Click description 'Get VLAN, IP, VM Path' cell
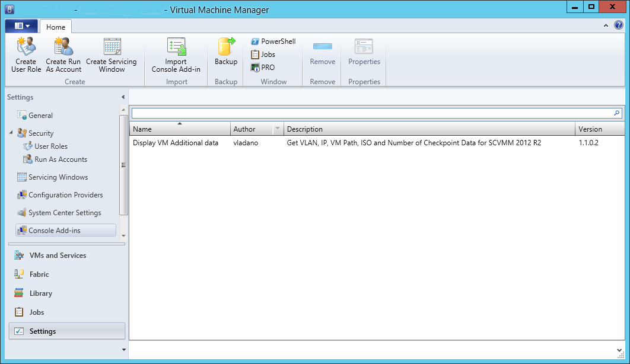Screen dimensions: 630x364 (414, 143)
